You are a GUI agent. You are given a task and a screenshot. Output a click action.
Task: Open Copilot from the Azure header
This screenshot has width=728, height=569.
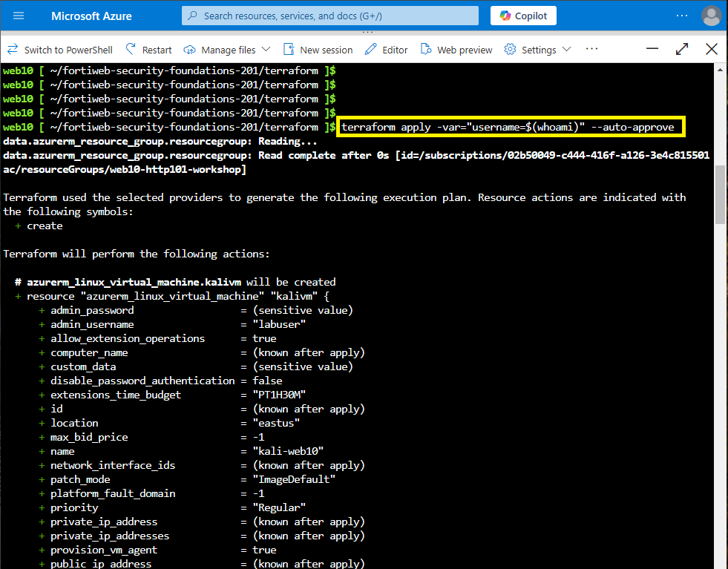point(523,16)
